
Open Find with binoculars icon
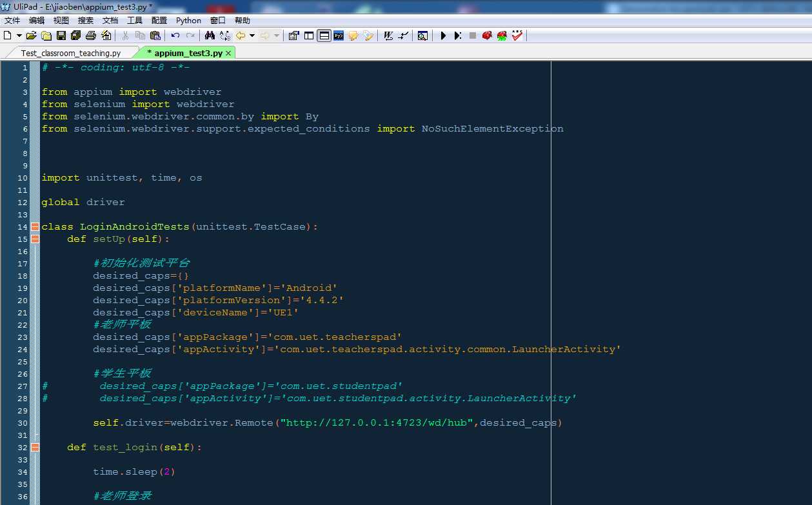coord(210,35)
